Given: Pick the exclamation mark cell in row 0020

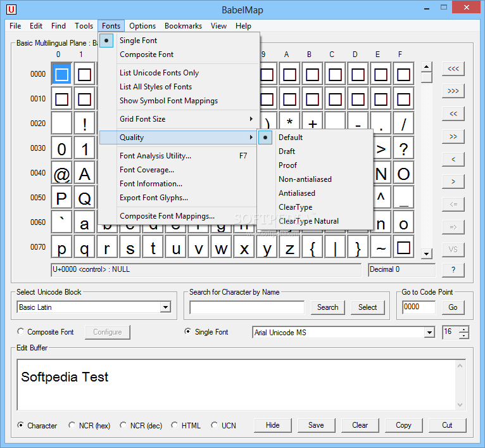Looking at the screenshot, I should pos(84,124).
